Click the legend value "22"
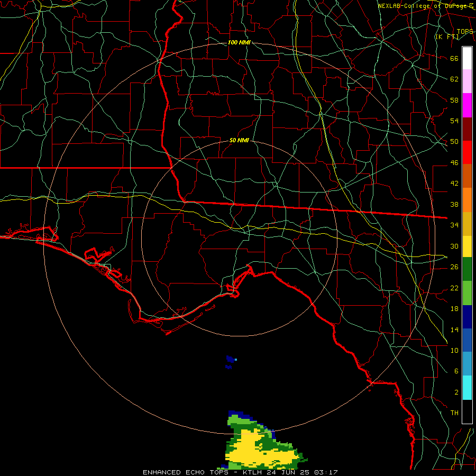Viewport: 476px width, 476px height. pyautogui.click(x=454, y=288)
